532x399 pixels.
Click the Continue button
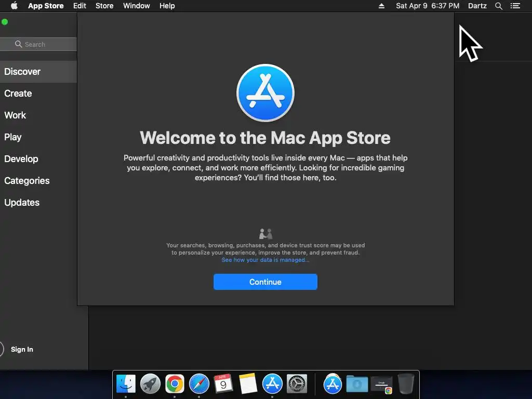[x=265, y=282]
